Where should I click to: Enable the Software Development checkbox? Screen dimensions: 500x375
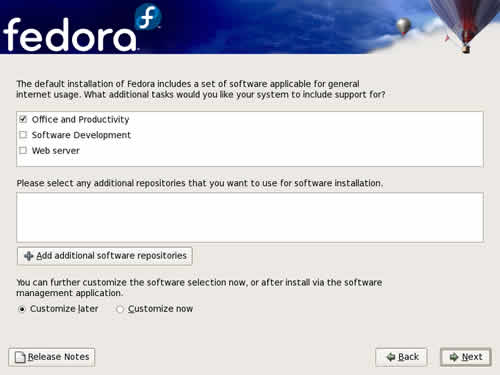click(23, 135)
